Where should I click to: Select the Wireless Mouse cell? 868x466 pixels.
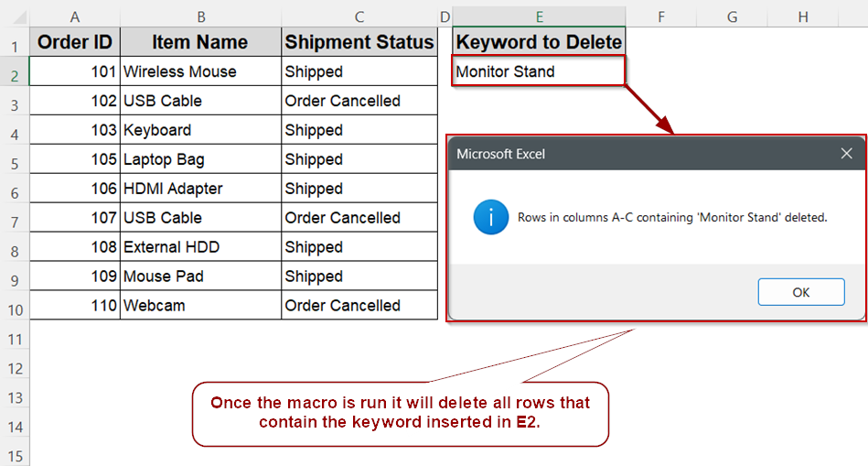coord(200,71)
